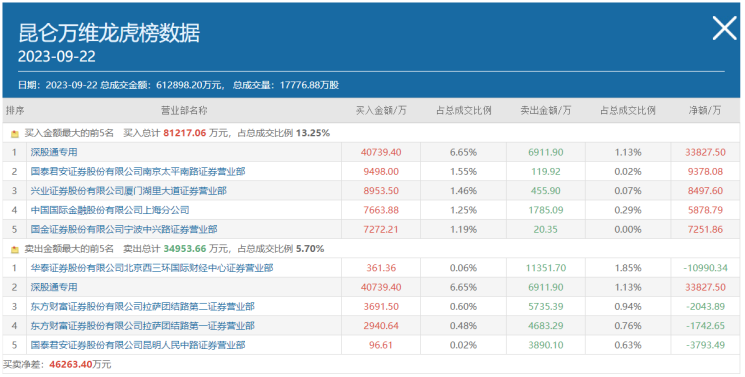This screenshot has height=377, width=745.
Task: Click the 1.55% proportion cell
Action: (x=463, y=171)
